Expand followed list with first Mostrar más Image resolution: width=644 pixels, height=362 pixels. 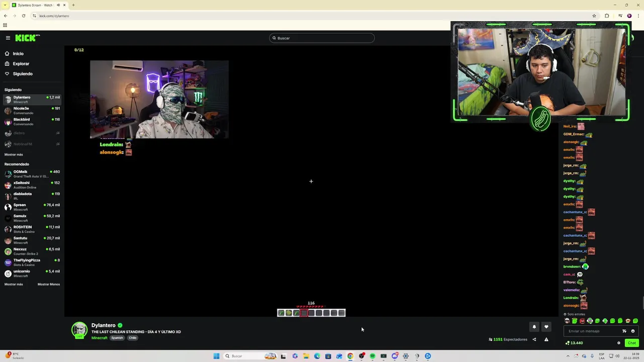pyautogui.click(x=14, y=154)
